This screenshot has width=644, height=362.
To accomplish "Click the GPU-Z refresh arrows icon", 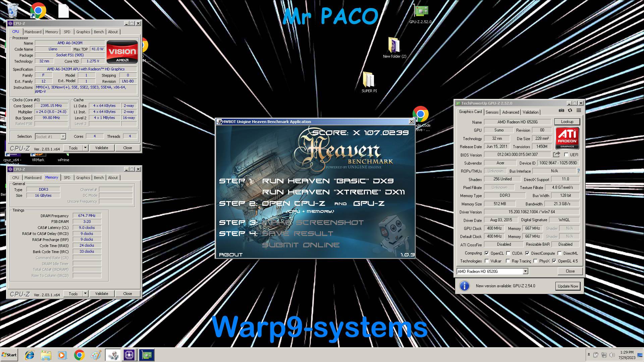I will (x=570, y=111).
